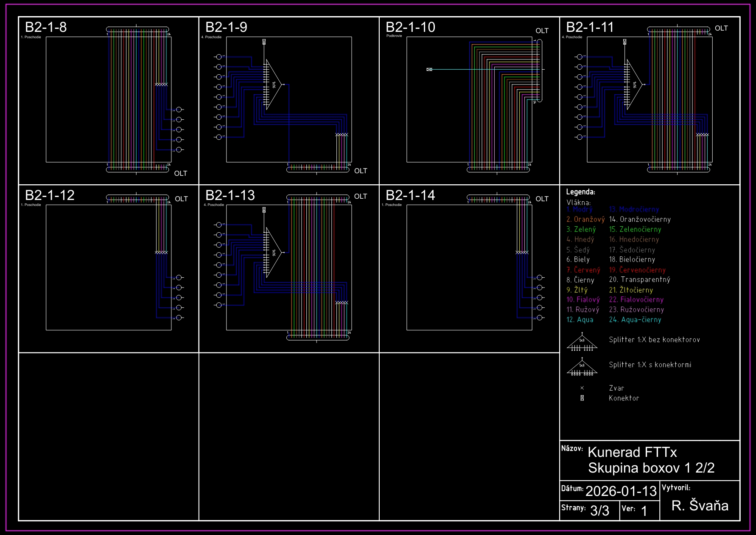Click the connector symbol inside B2-1-10
Viewport: 756px width, 535px height.
(429, 69)
